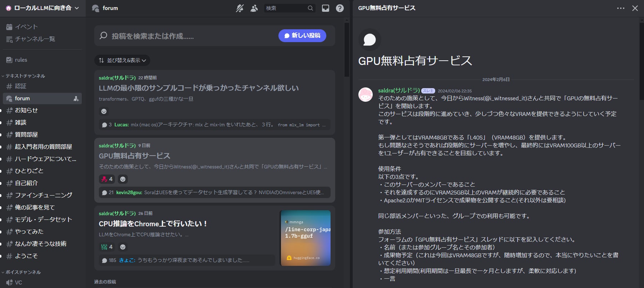Screen dimensions: 644x288
Task: Click saldra's avatar in the thread
Action: [x=366, y=95]
